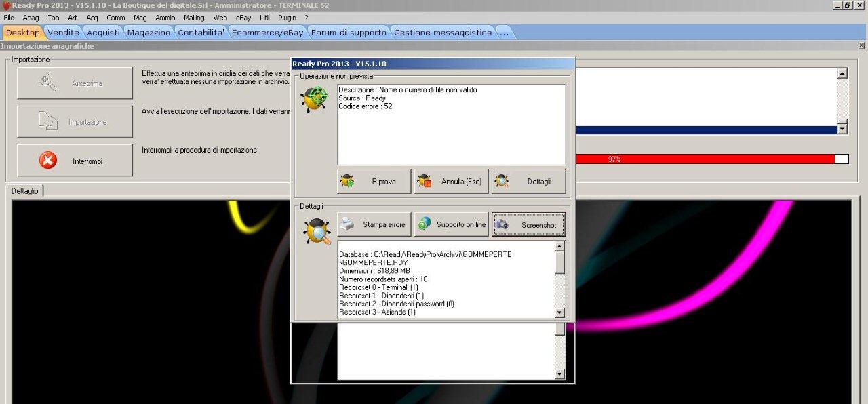This screenshot has width=868, height=404.
Task: Click the red X icon on Interrompi
Action: coord(48,161)
